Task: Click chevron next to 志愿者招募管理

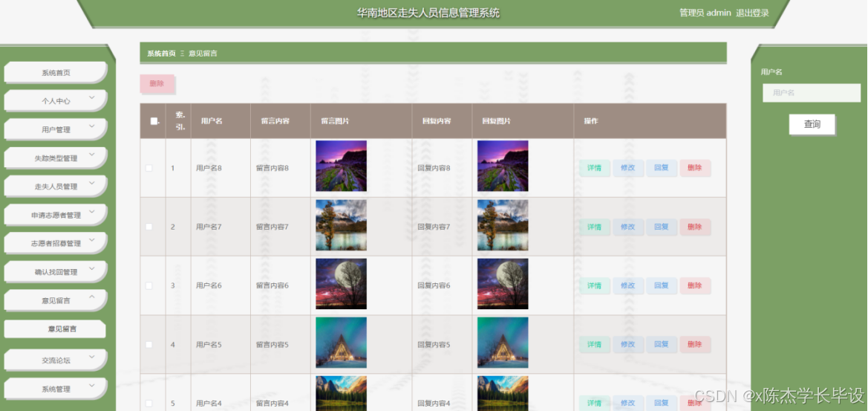Action: (92, 240)
